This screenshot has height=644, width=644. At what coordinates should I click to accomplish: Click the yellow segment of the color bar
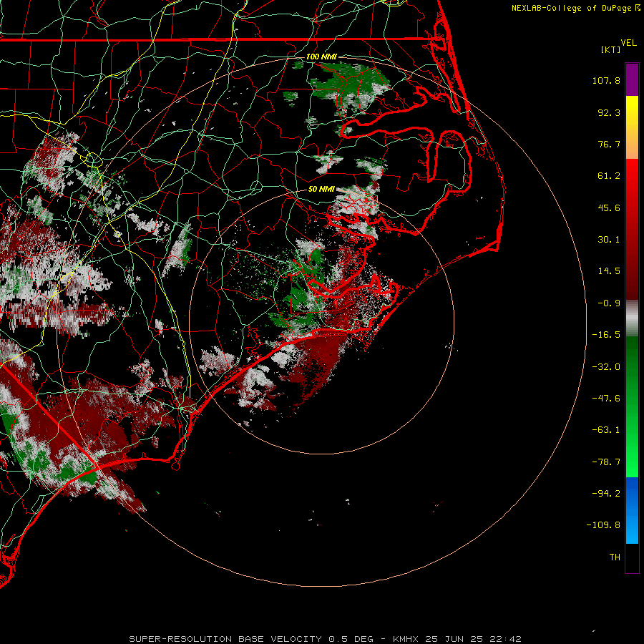(x=632, y=112)
